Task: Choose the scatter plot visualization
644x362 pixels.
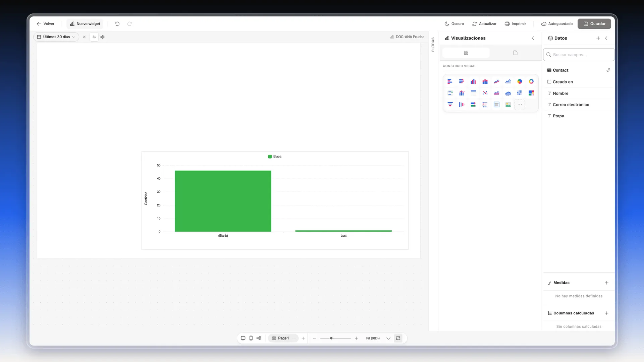Action: (485, 93)
